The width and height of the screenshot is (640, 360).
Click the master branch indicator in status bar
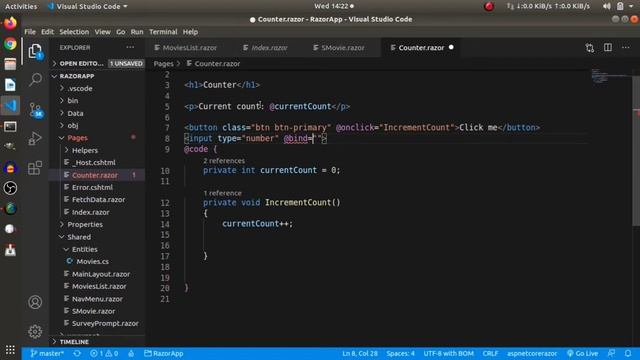(x=47, y=353)
